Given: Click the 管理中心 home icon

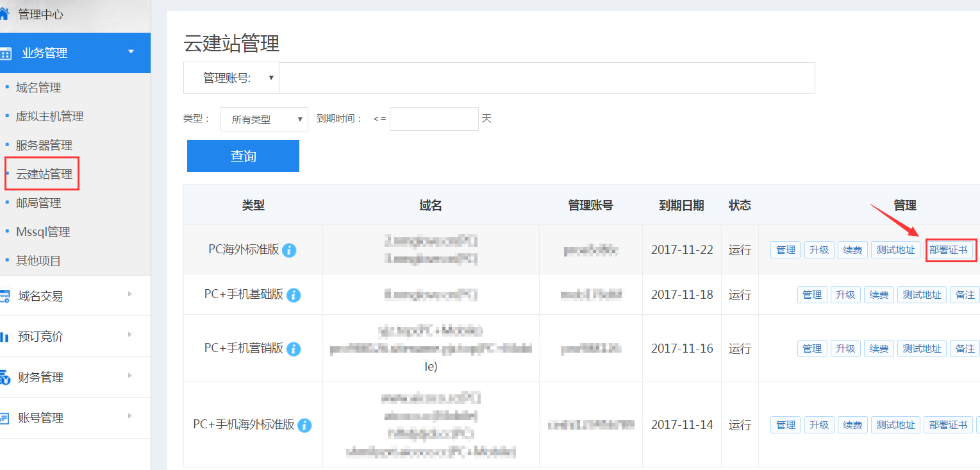Looking at the screenshot, I should [5, 14].
